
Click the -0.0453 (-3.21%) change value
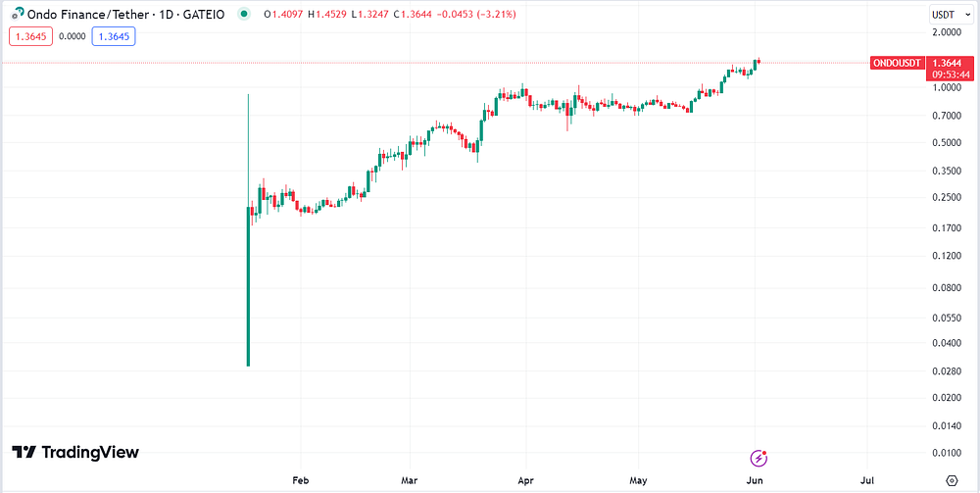pos(478,14)
